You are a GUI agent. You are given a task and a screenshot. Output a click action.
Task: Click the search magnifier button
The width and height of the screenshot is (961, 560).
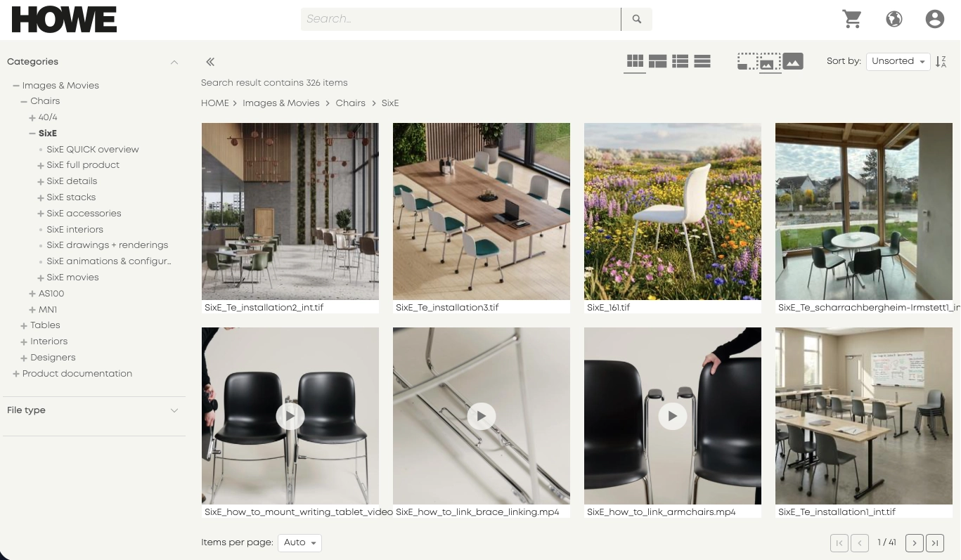click(x=637, y=19)
